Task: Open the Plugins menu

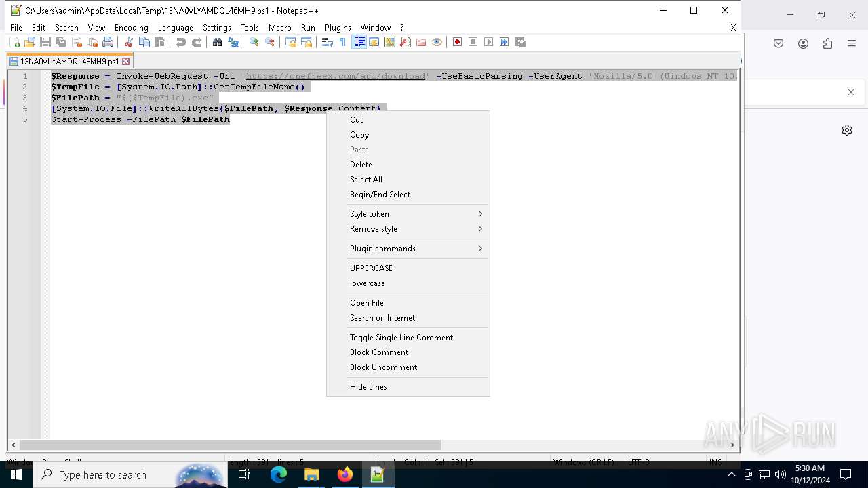Action: [338, 28]
